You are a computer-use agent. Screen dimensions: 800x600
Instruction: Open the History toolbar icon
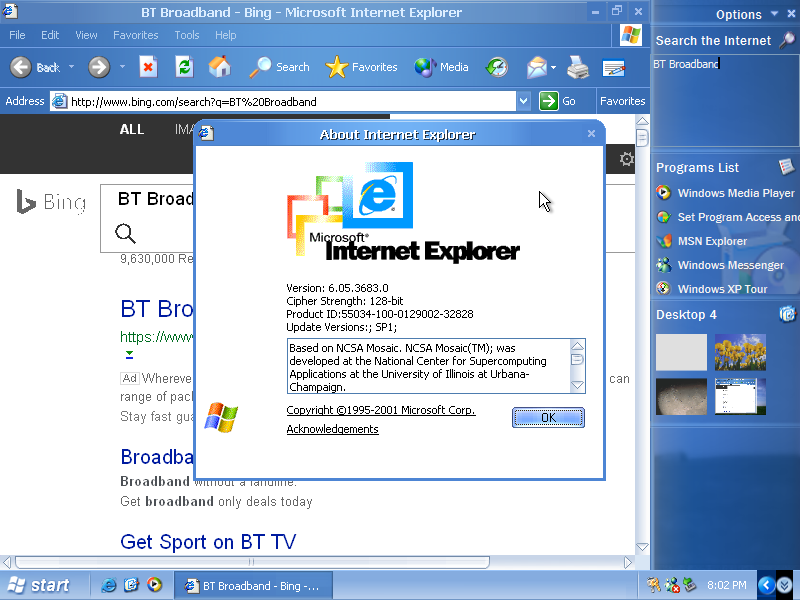[497, 67]
